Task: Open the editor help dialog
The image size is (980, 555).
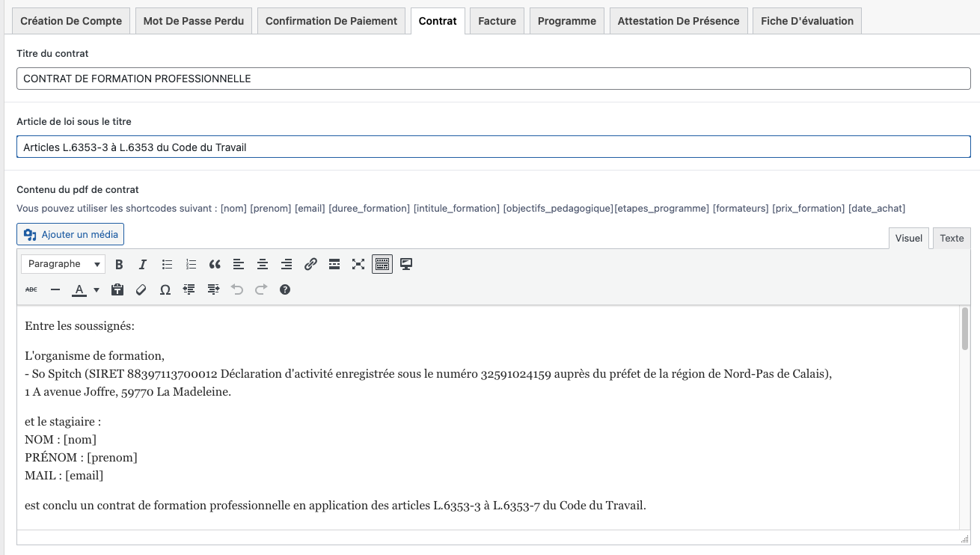Action: 285,289
